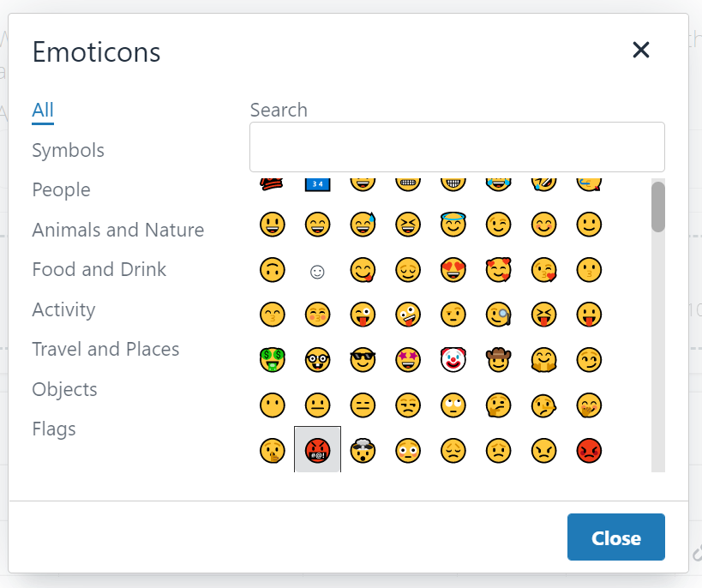Select the upside-down face emoji

(x=272, y=271)
